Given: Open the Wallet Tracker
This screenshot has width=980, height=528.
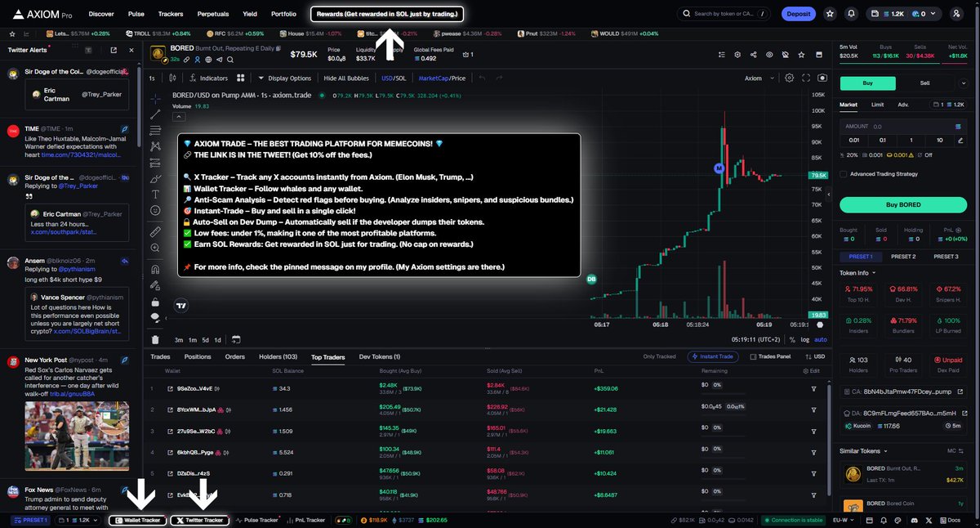Looking at the screenshot, I should (137, 520).
